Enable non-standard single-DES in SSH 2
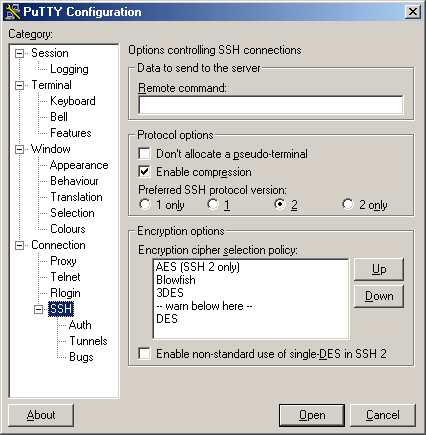426x435 pixels. 144,353
